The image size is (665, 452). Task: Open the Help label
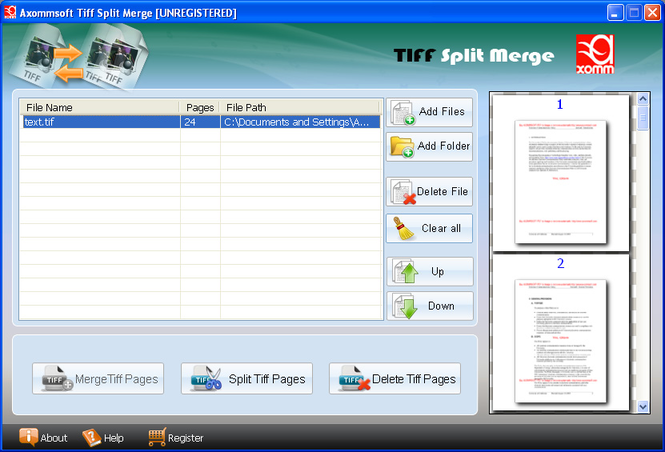[x=114, y=438]
